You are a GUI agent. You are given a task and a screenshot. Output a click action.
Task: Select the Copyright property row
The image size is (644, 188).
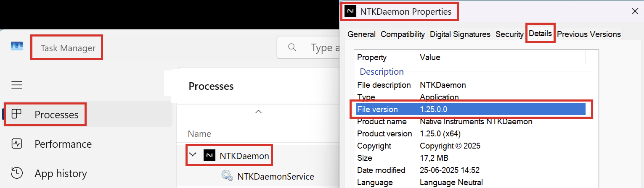471,146
